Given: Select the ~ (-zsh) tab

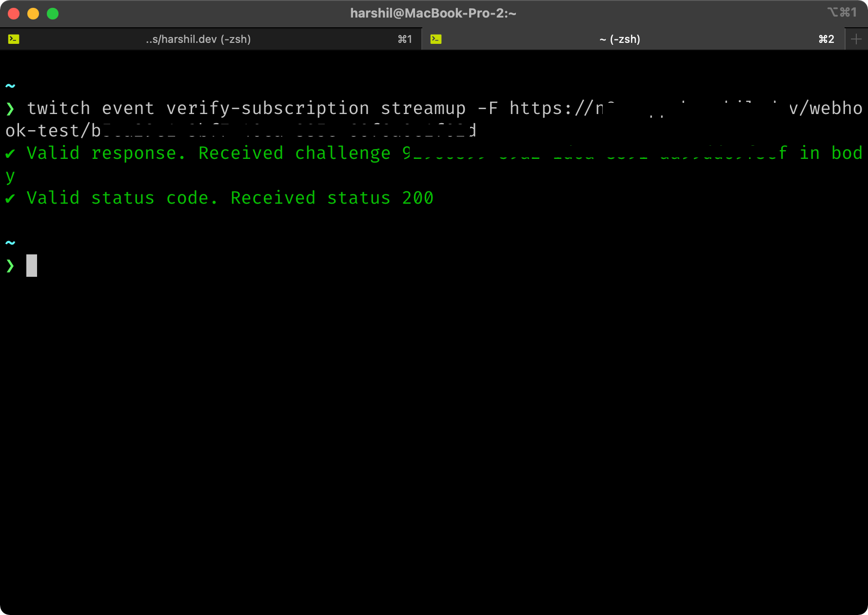Looking at the screenshot, I should 633,39.
